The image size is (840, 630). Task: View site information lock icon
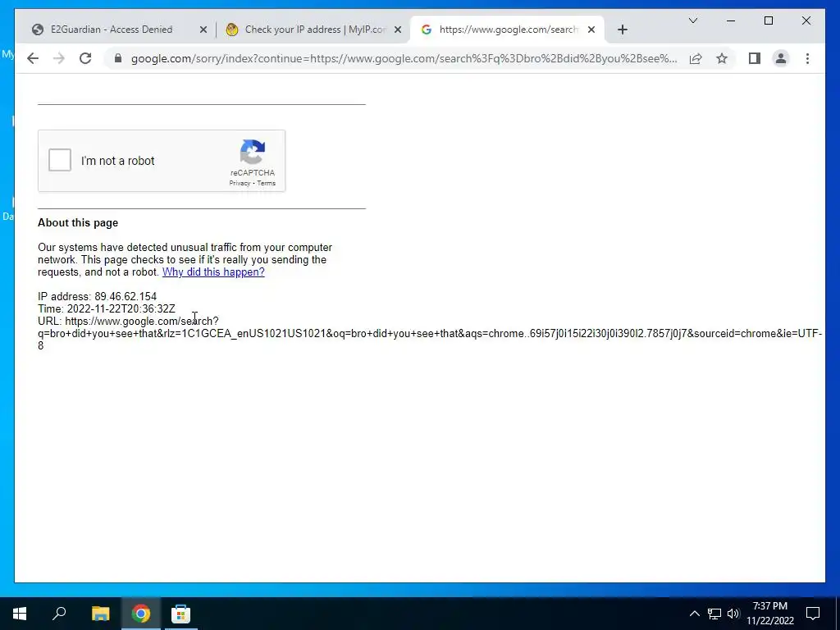[118, 58]
